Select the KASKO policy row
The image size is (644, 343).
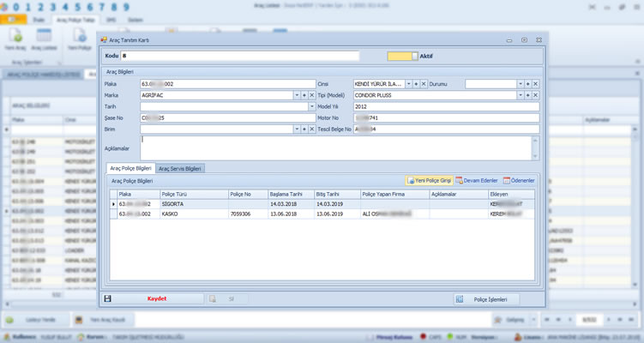pyautogui.click(x=322, y=214)
